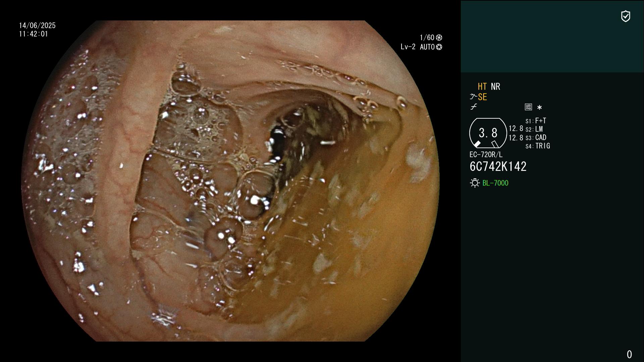Click the time 11:42:01
Viewport: 644px width, 362px height.
click(34, 34)
